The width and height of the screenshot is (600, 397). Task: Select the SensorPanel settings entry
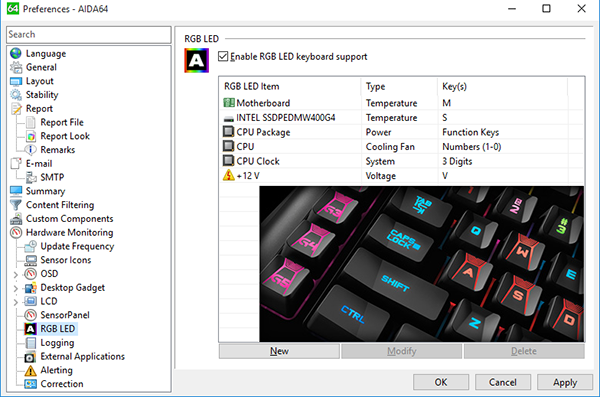[x=65, y=315]
